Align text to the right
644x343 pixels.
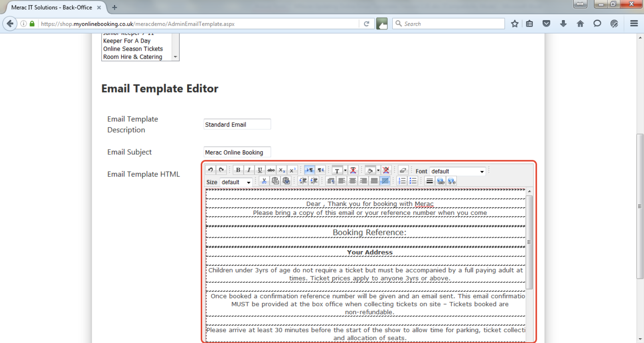click(363, 181)
